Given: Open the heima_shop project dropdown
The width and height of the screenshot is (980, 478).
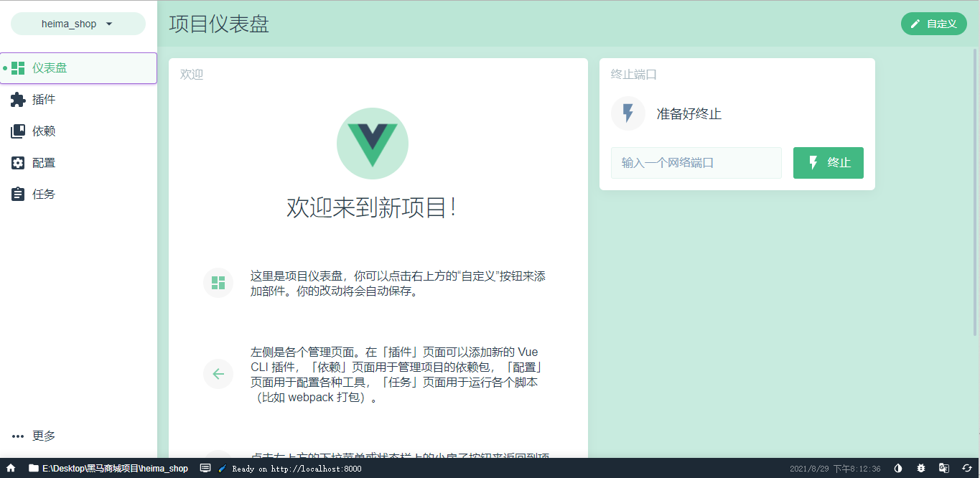Looking at the screenshot, I should click(x=78, y=24).
